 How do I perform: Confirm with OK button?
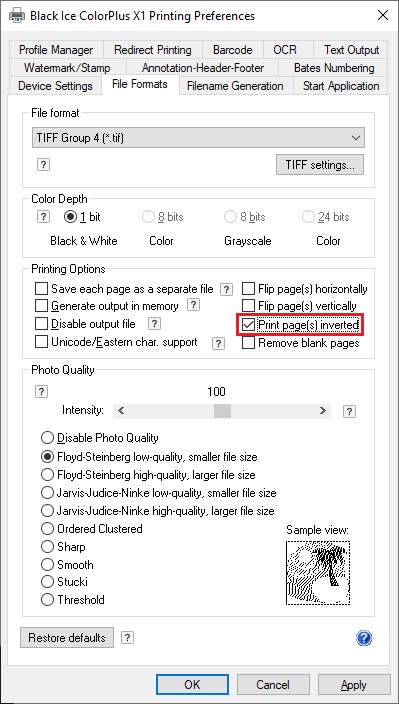(x=192, y=685)
